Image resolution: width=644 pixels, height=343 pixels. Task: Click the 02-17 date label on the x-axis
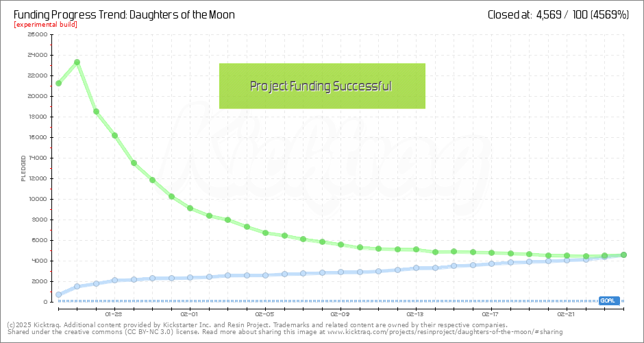[x=491, y=315]
